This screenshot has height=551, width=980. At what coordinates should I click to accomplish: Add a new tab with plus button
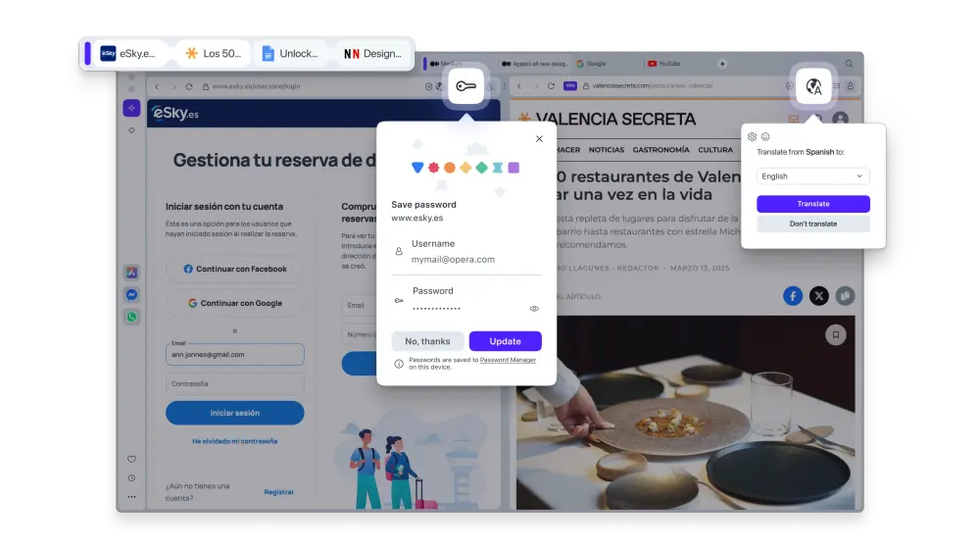click(x=722, y=64)
